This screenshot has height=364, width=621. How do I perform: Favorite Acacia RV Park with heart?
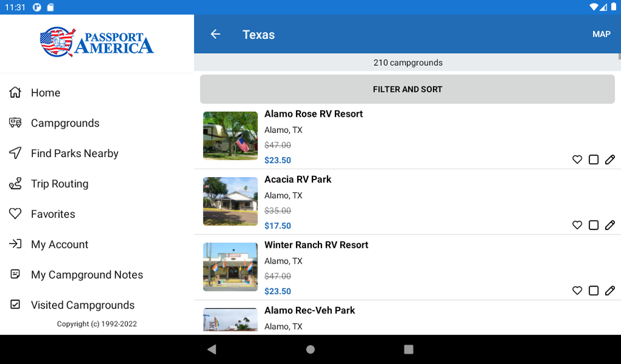577,225
